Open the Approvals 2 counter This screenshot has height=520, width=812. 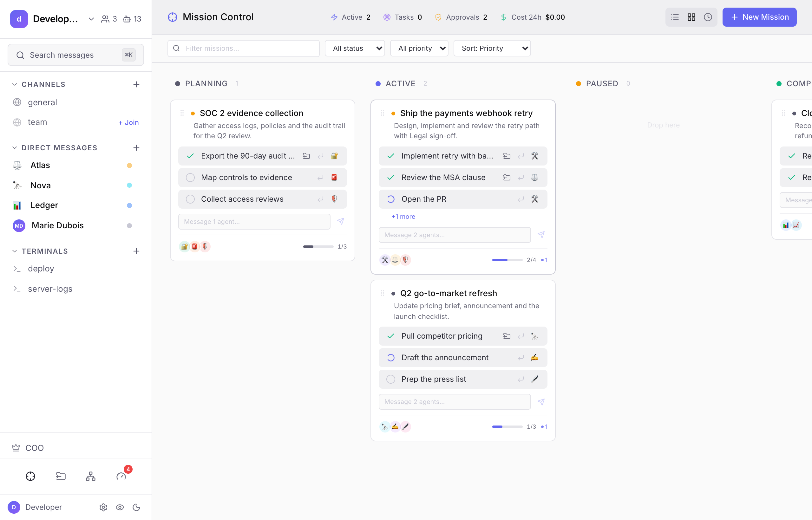click(461, 17)
